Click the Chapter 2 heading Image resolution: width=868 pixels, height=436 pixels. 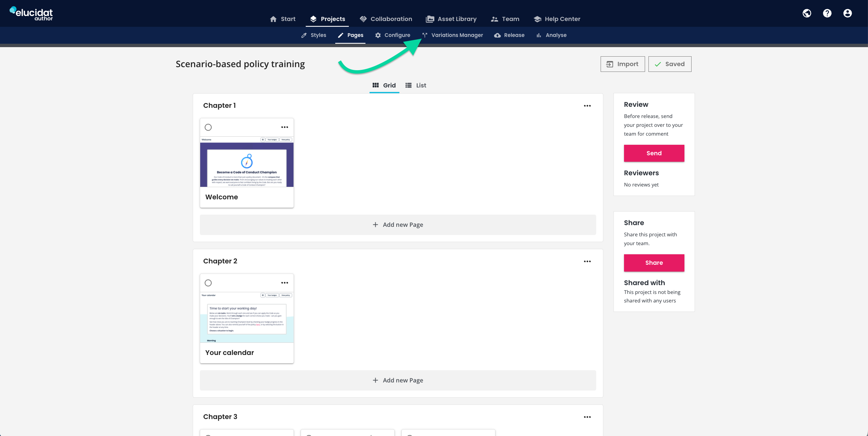[x=220, y=261]
